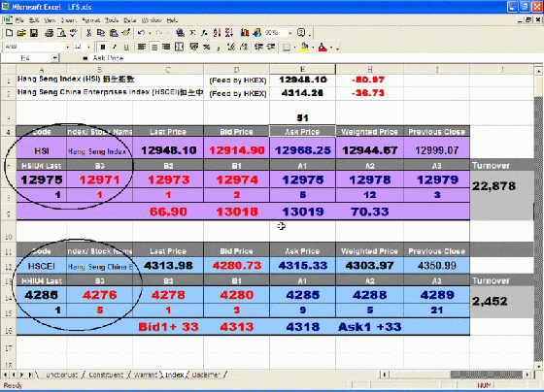Apply Currency style format
544x392 pixels.
point(194,47)
